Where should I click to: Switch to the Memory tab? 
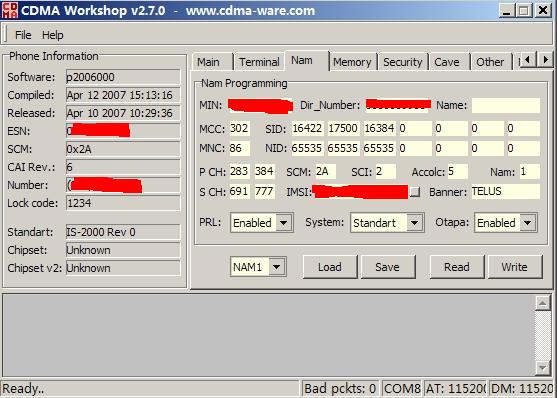pos(352,62)
